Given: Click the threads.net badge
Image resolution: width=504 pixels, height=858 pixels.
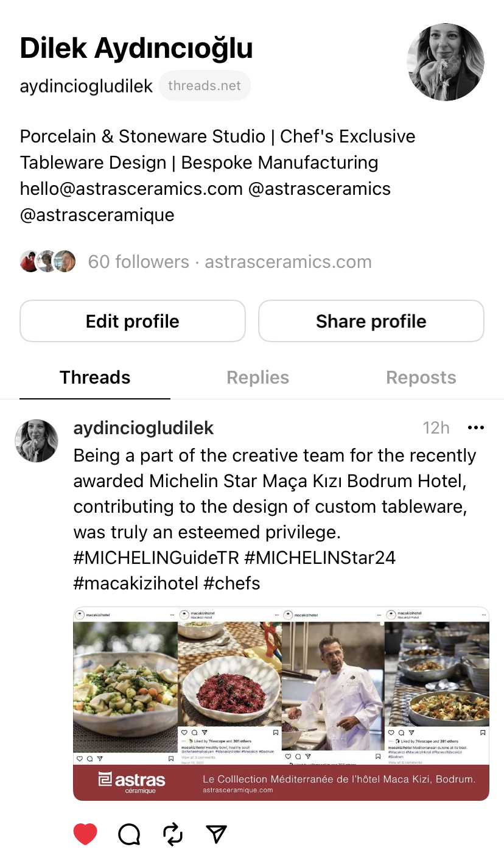Looking at the screenshot, I should click(x=205, y=86).
